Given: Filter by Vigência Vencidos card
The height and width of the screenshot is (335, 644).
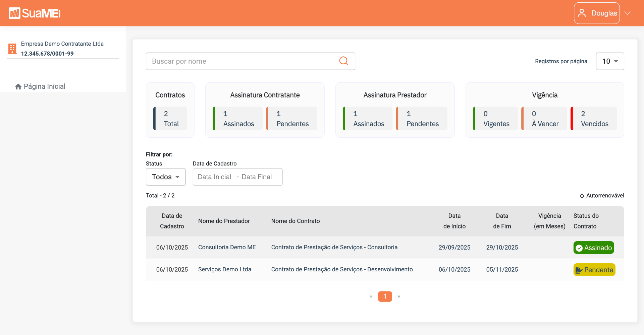Looking at the screenshot, I should click(x=594, y=119).
